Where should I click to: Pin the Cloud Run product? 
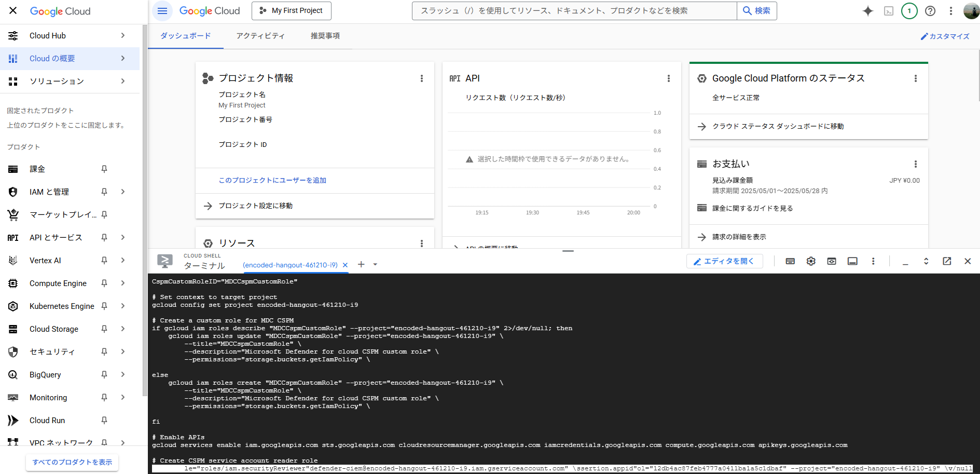click(104, 421)
